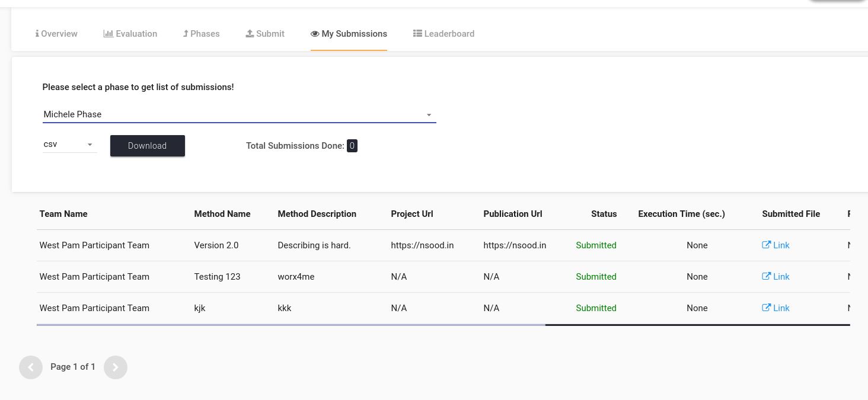Click the 'Describing is hard.' description

click(314, 245)
